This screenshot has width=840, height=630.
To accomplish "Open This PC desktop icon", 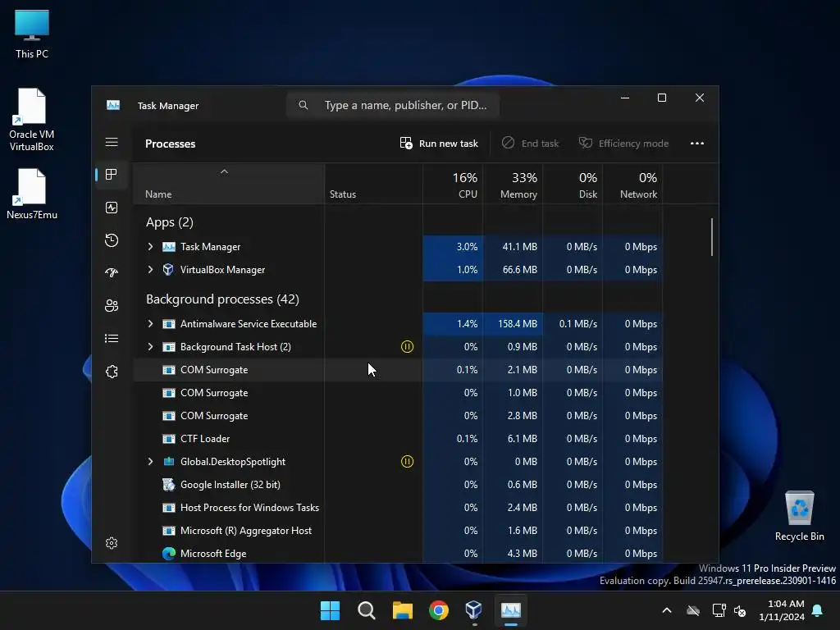I will click(x=32, y=34).
